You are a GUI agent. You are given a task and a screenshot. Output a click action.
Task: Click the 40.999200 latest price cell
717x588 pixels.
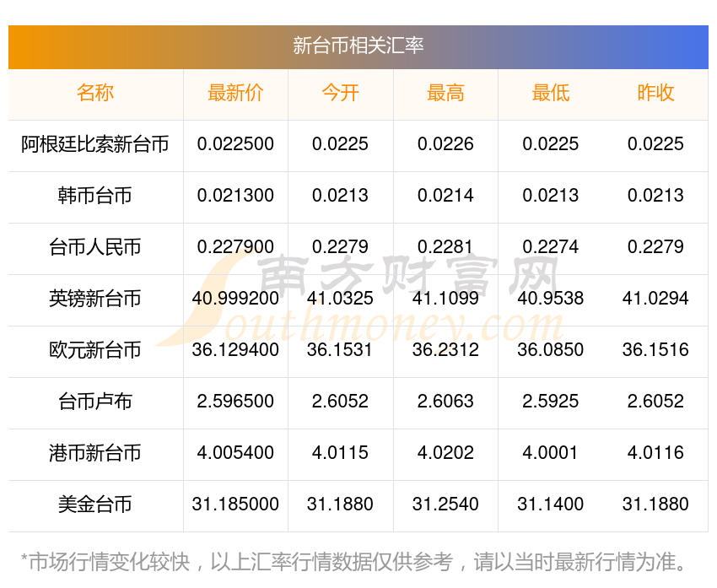(x=235, y=299)
